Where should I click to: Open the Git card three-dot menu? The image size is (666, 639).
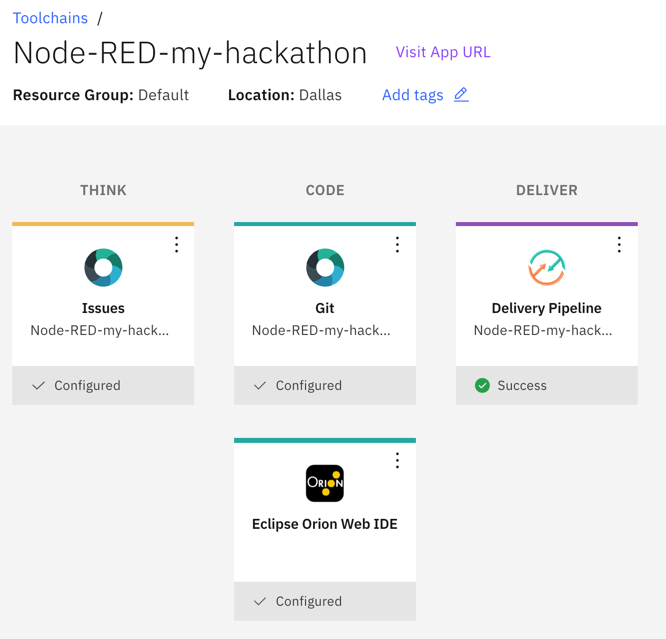click(397, 245)
